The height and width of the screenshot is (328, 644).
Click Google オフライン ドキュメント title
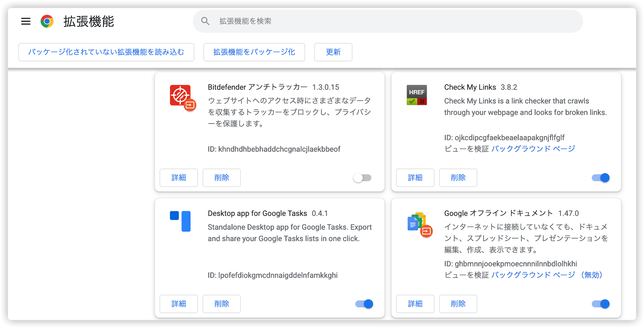pyautogui.click(x=499, y=213)
